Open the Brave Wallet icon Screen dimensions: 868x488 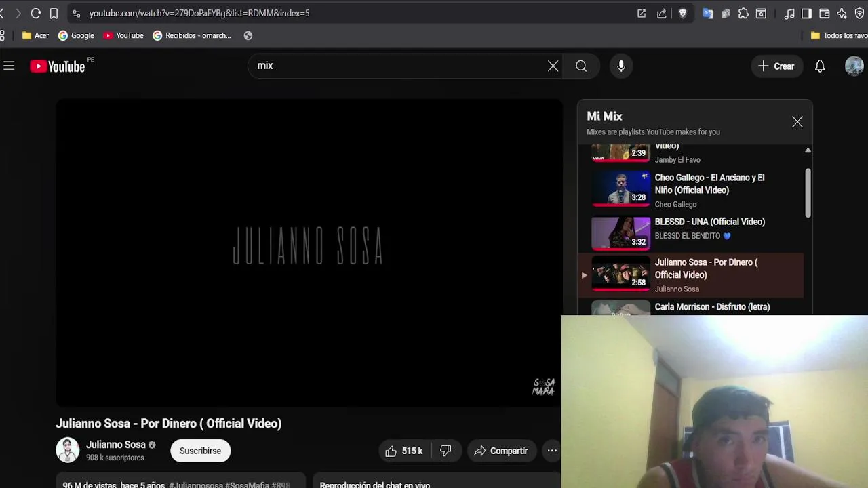pos(825,13)
